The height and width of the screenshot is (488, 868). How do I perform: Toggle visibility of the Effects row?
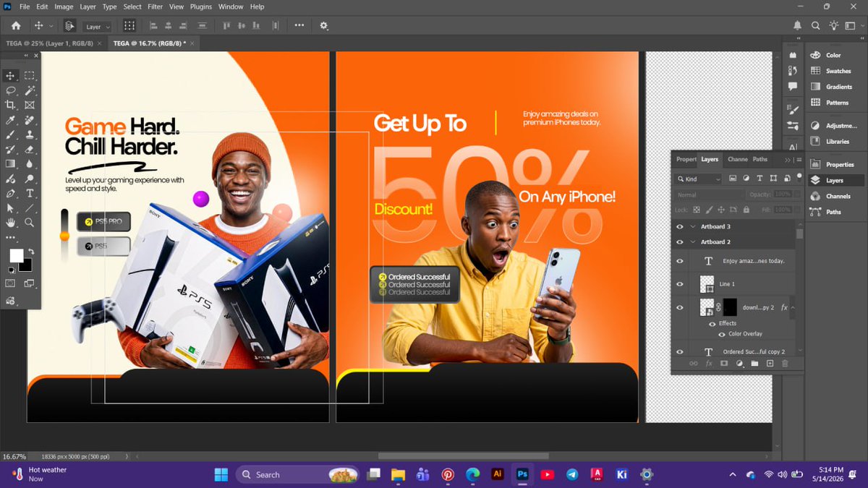(712, 323)
